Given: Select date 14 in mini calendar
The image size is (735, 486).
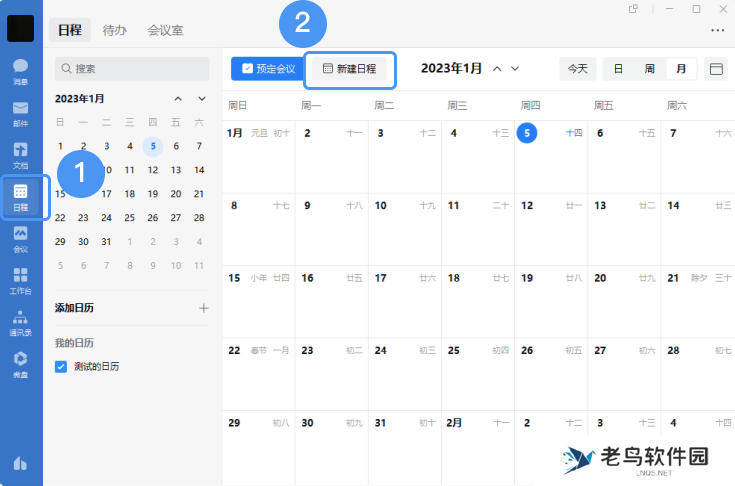Looking at the screenshot, I should 199,170.
